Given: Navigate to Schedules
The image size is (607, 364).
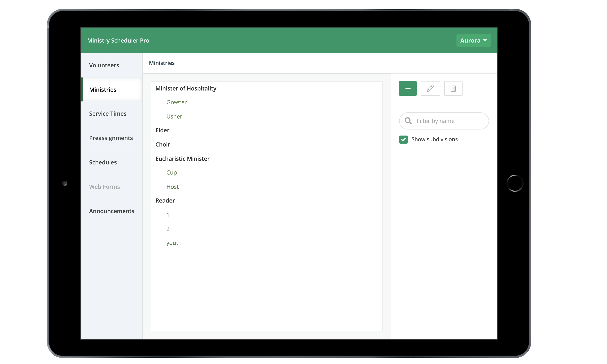Looking at the screenshot, I should click(x=102, y=162).
